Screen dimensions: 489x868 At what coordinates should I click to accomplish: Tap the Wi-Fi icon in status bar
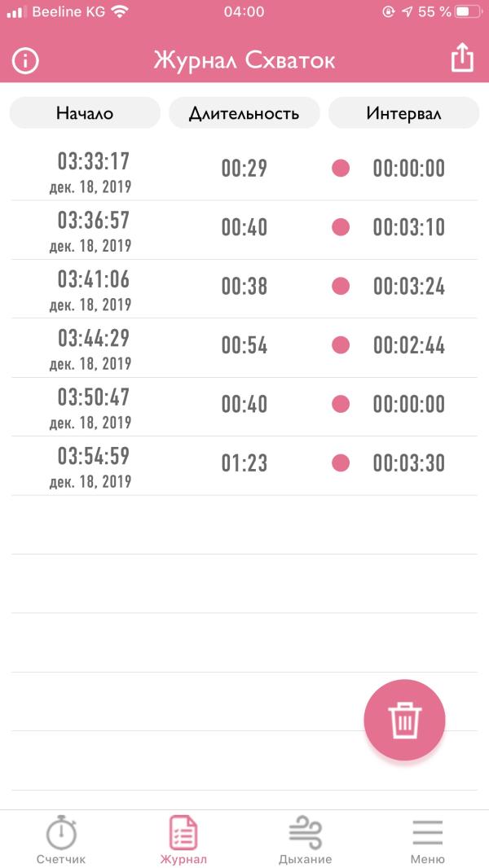click(120, 12)
